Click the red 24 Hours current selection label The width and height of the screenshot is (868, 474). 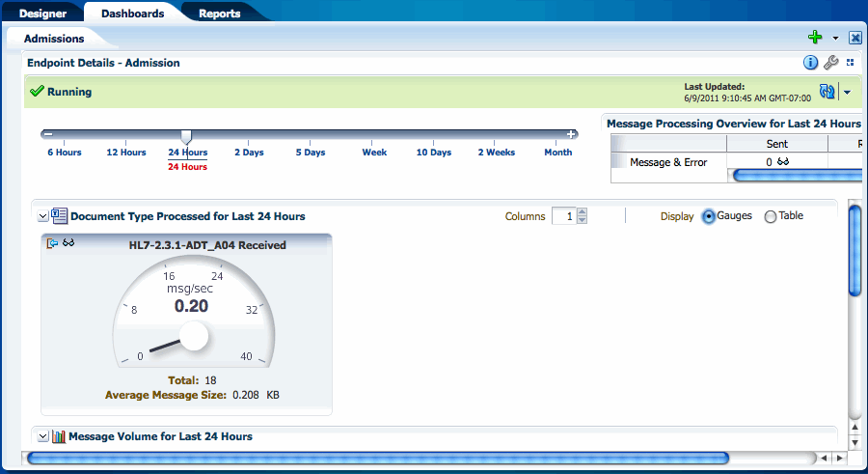tap(188, 166)
